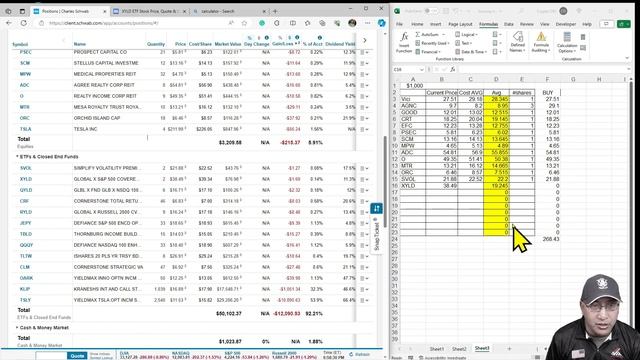Open Edge Copilot sidebar icon
The width and height of the screenshot is (640, 360).
(381, 23)
